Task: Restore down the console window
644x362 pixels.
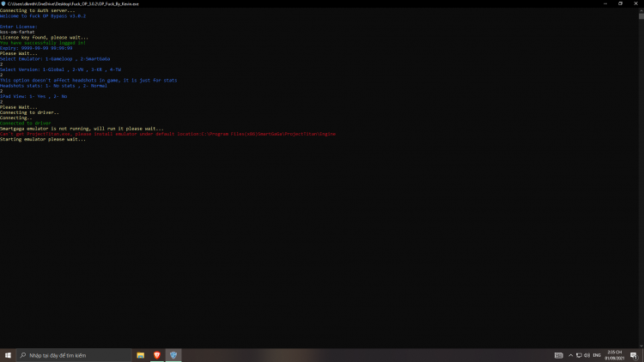Action: point(620,3)
